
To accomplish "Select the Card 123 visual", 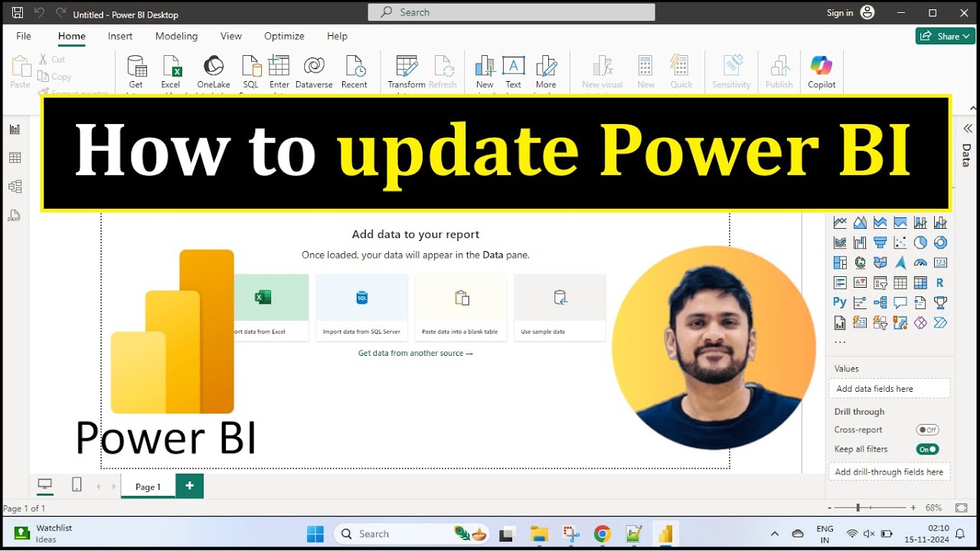I will (x=940, y=262).
